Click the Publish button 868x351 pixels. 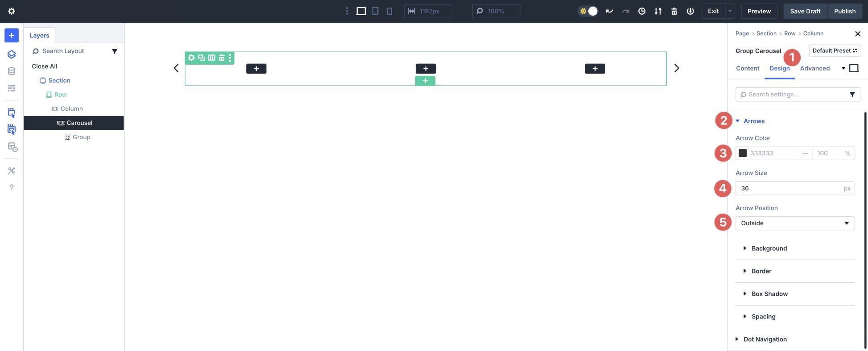[x=845, y=11]
